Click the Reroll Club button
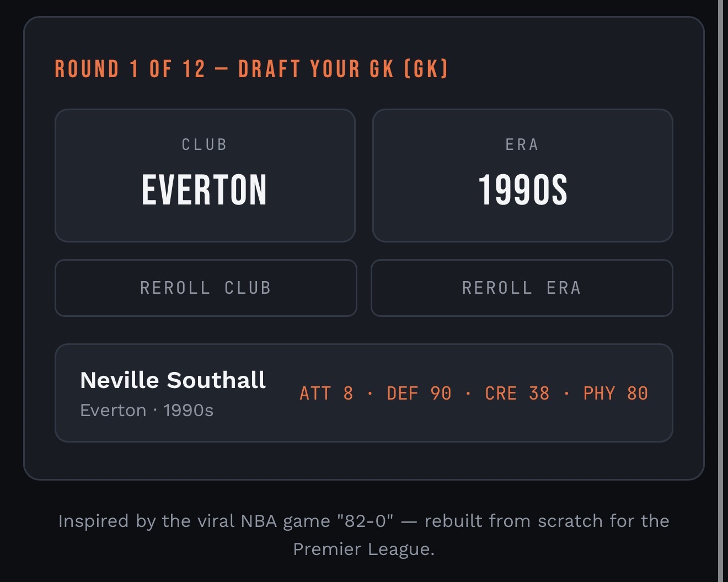728x582 pixels. click(x=206, y=288)
